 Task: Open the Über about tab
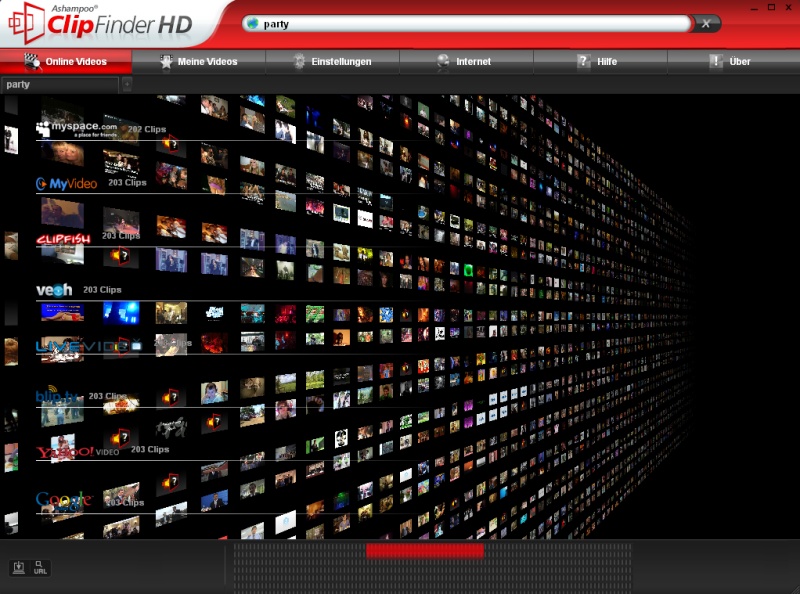(x=732, y=62)
